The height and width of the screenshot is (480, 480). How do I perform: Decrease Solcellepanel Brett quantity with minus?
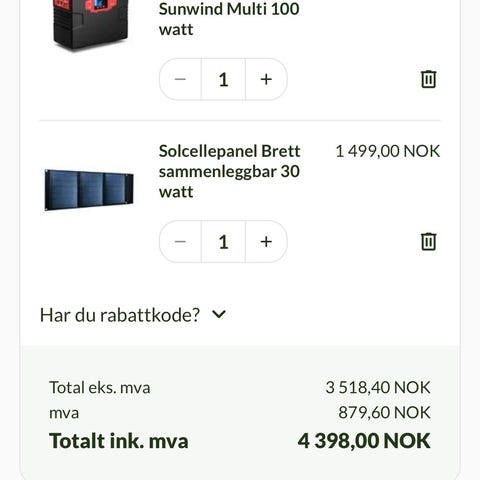[x=180, y=241]
